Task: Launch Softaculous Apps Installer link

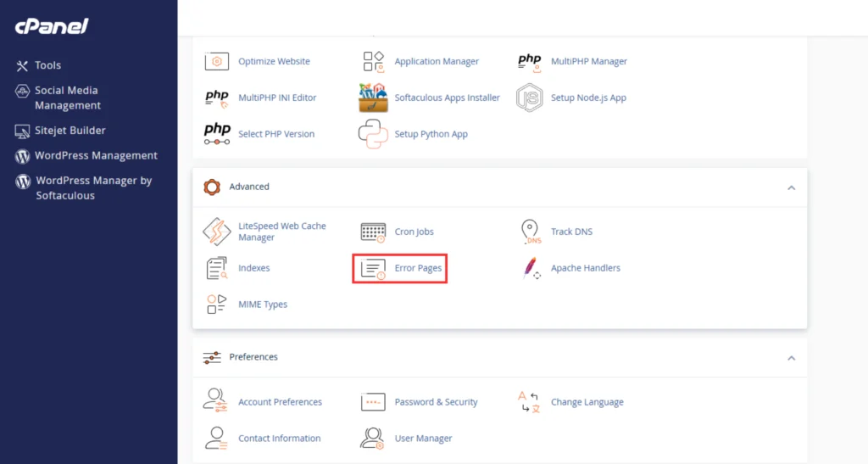Action: (447, 98)
